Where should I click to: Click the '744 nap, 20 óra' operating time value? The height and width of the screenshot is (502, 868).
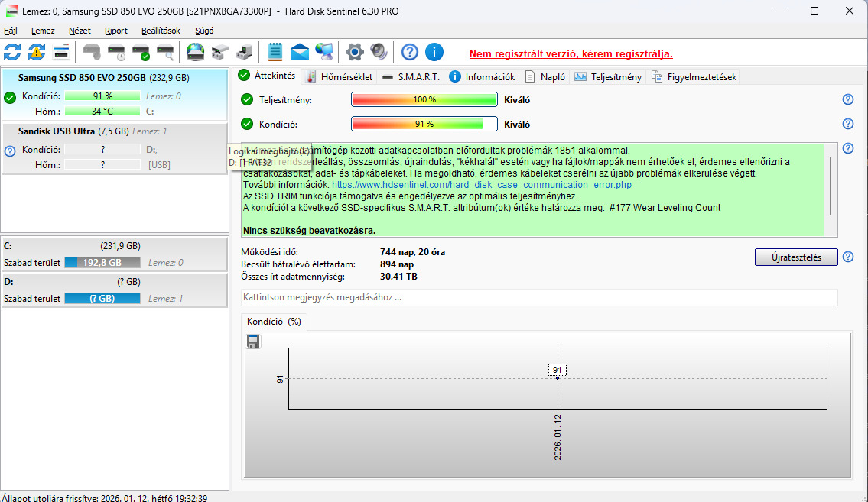[x=412, y=252]
